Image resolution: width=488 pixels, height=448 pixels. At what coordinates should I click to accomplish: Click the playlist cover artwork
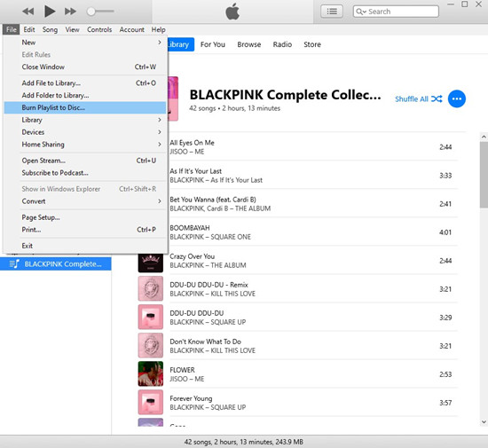pyautogui.click(x=173, y=98)
